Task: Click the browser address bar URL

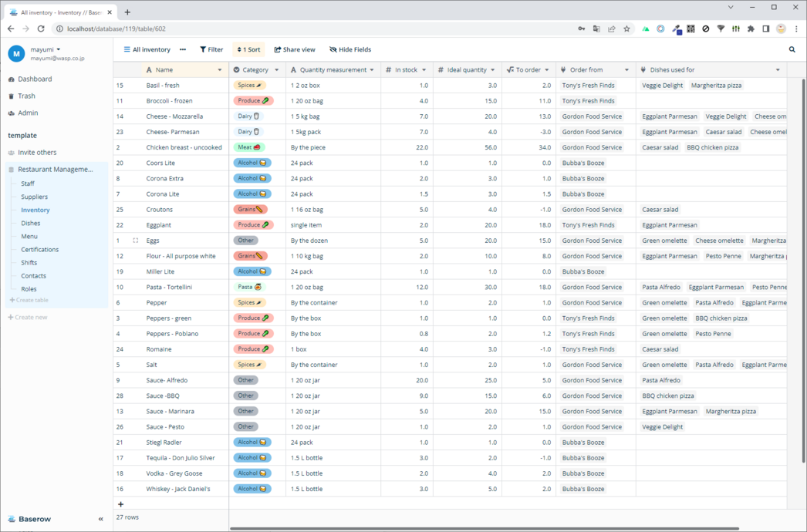Action: pos(116,29)
